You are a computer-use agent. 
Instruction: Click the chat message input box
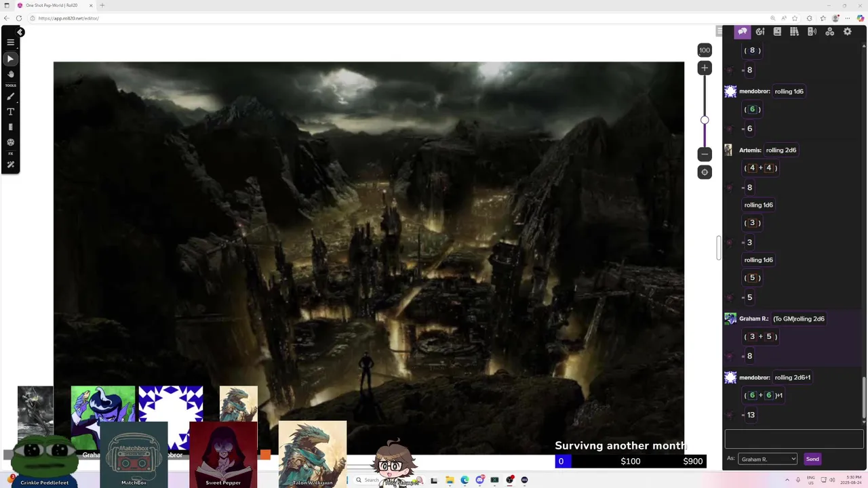[794, 439]
